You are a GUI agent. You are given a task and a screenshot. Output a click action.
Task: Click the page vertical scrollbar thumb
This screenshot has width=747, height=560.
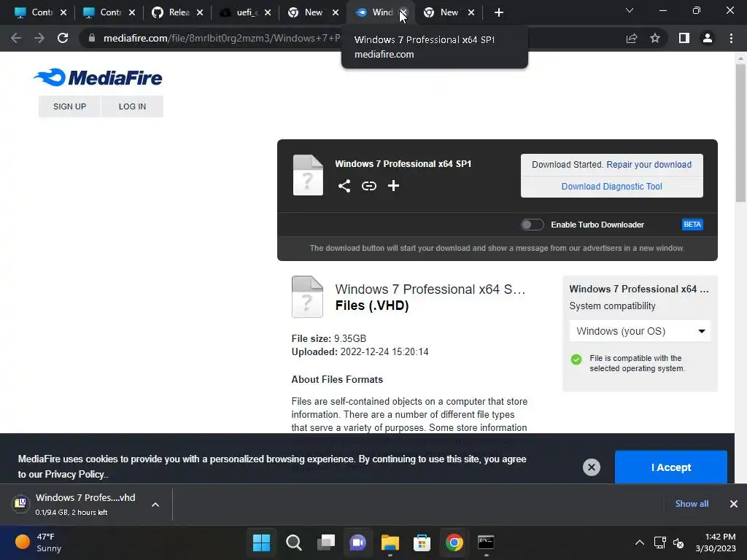pyautogui.click(x=740, y=133)
